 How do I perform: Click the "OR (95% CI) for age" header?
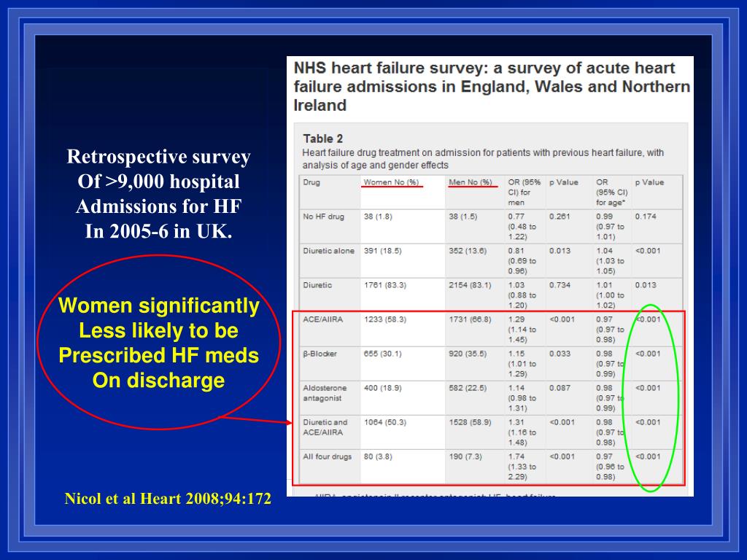612,192
